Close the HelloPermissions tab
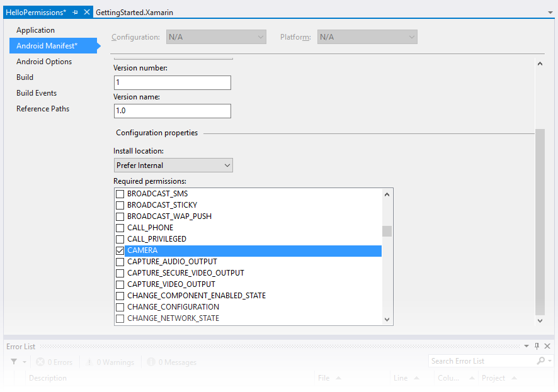This screenshot has width=558, height=392. point(87,13)
